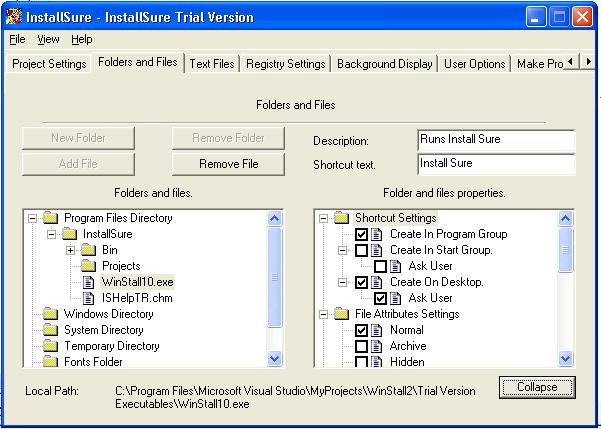Screen dimensions: 601x429
Task: Open the Help menu
Action: tap(82, 39)
